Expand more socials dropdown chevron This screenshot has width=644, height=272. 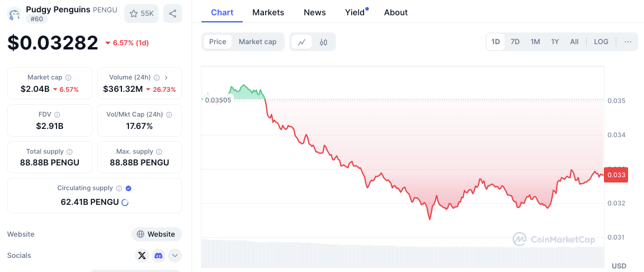[x=175, y=256]
